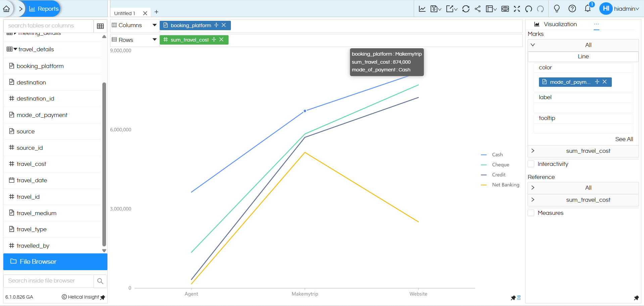
Task: Collapse the All section under Marks
Action: tap(533, 45)
